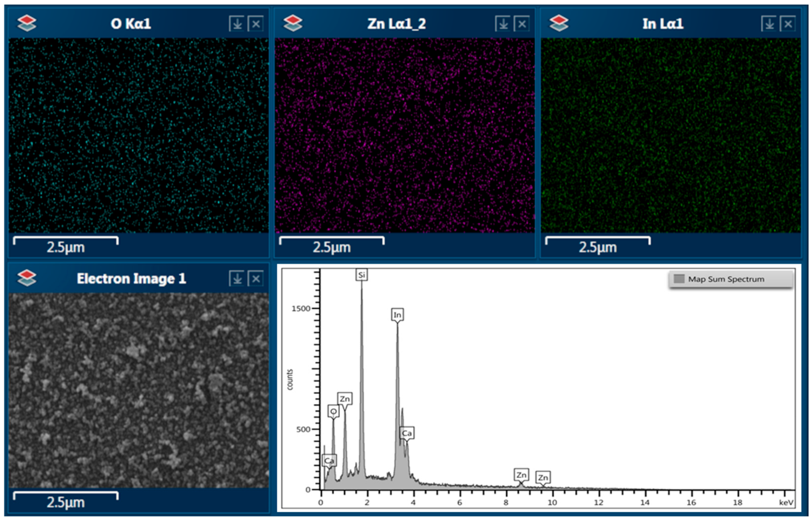Click the download arrow on the In Lα1 map
The width and height of the screenshot is (812, 521).
[769, 24]
